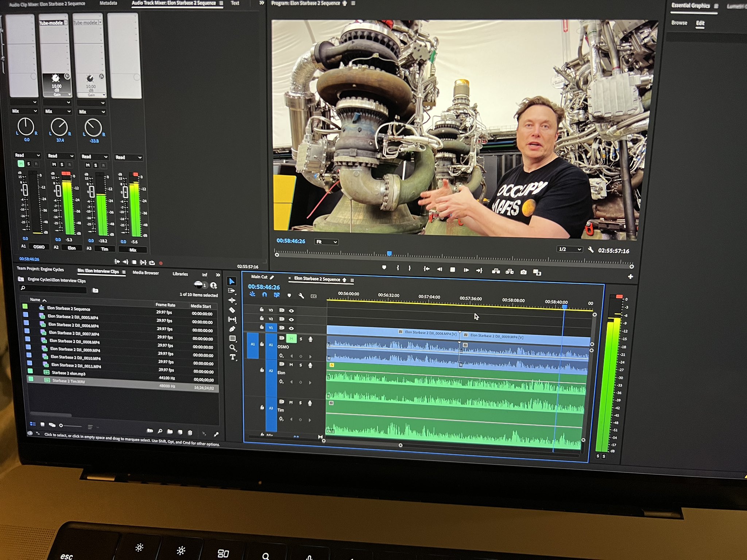Click the Extract button in Program monitor

point(510,271)
